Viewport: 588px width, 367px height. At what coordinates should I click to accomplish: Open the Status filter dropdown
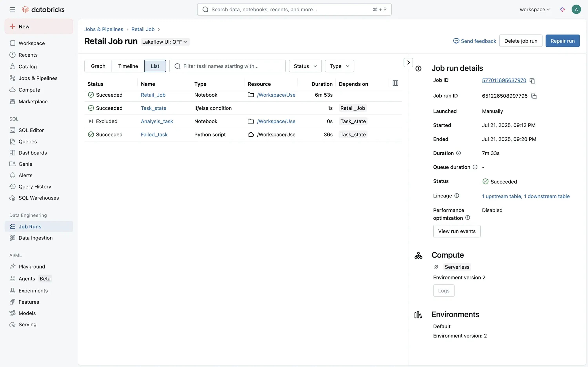[x=305, y=66]
